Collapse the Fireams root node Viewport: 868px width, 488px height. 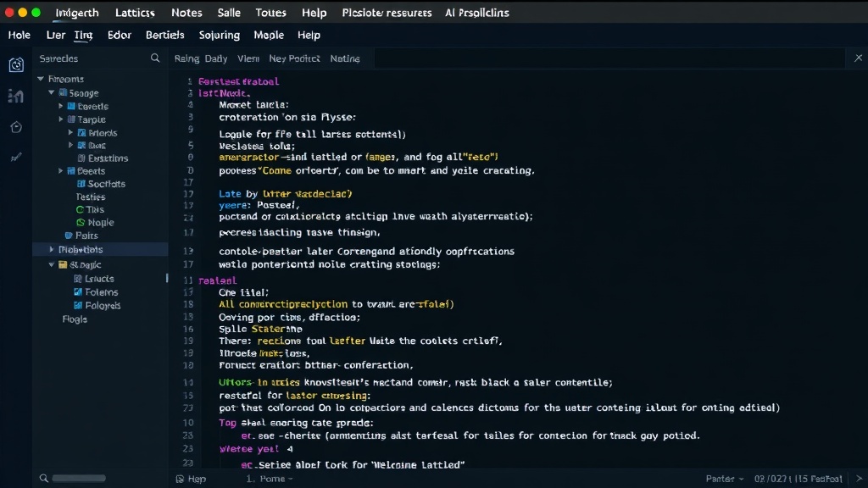[41, 79]
